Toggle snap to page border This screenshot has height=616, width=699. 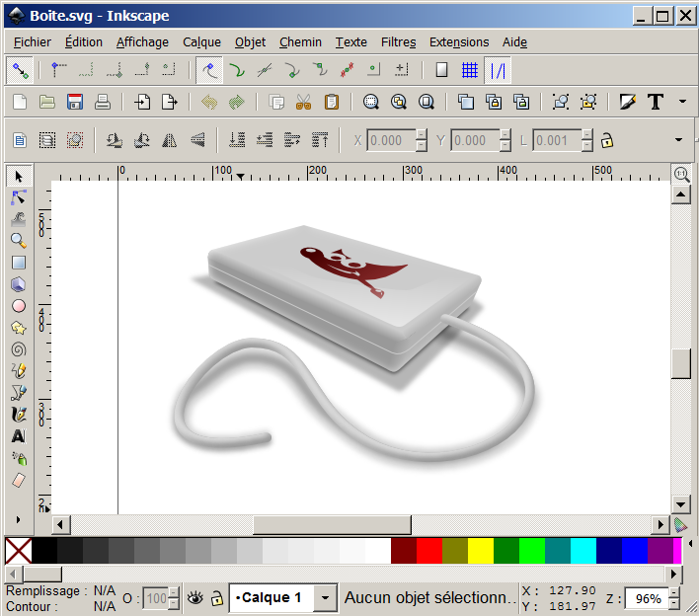pos(441,70)
